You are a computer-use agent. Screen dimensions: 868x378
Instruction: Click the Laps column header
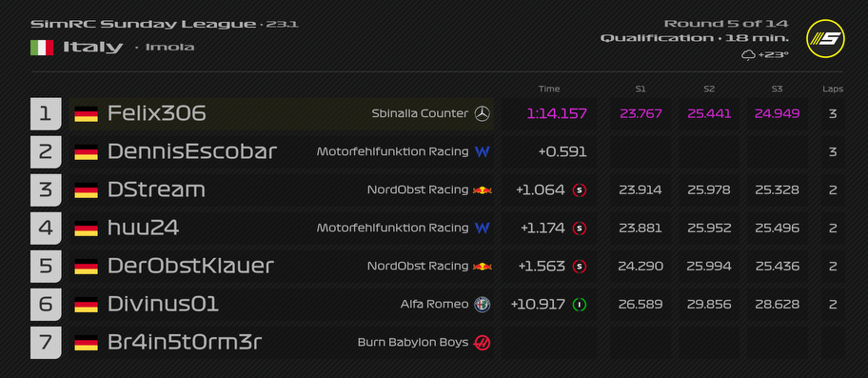tap(833, 89)
